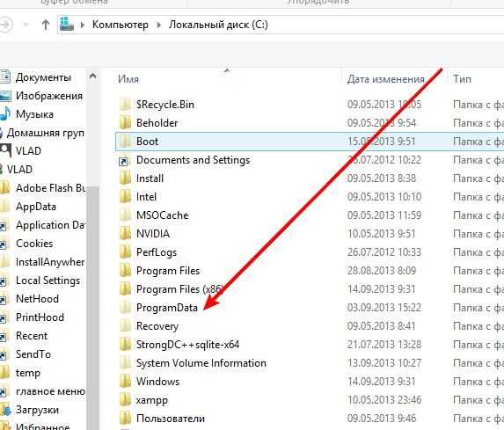Click navigation pane scrollbar up arrow
This screenshot has height=430, width=504.
pyautogui.click(x=93, y=77)
